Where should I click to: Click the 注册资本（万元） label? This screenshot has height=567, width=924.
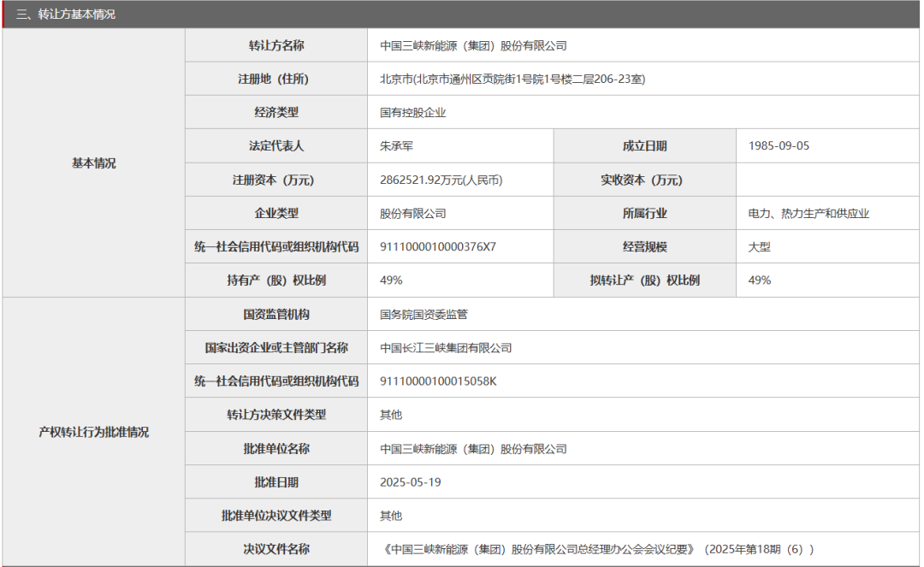pos(274,180)
